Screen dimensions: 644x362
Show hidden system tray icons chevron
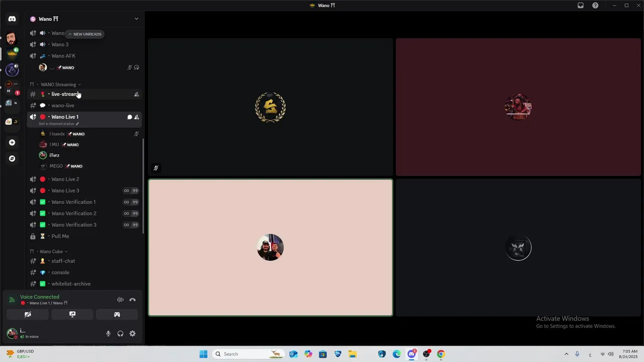click(566, 354)
